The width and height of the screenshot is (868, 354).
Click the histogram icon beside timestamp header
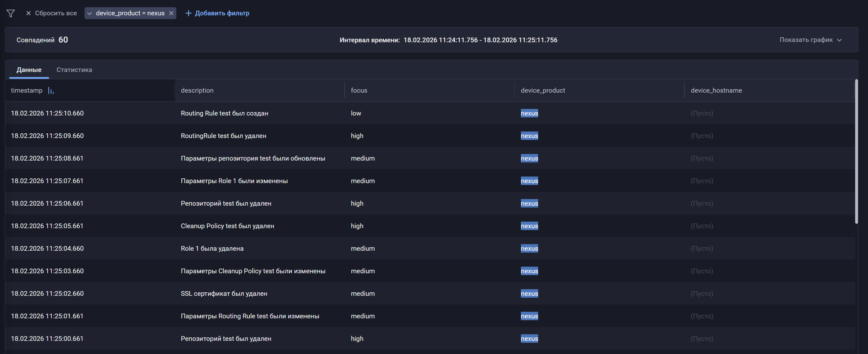point(50,90)
